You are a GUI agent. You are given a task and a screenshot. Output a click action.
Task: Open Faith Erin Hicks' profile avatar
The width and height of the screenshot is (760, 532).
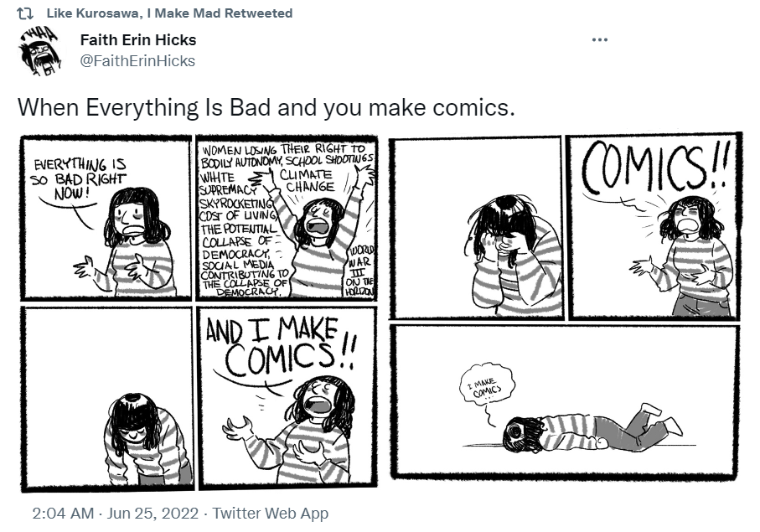click(x=39, y=52)
